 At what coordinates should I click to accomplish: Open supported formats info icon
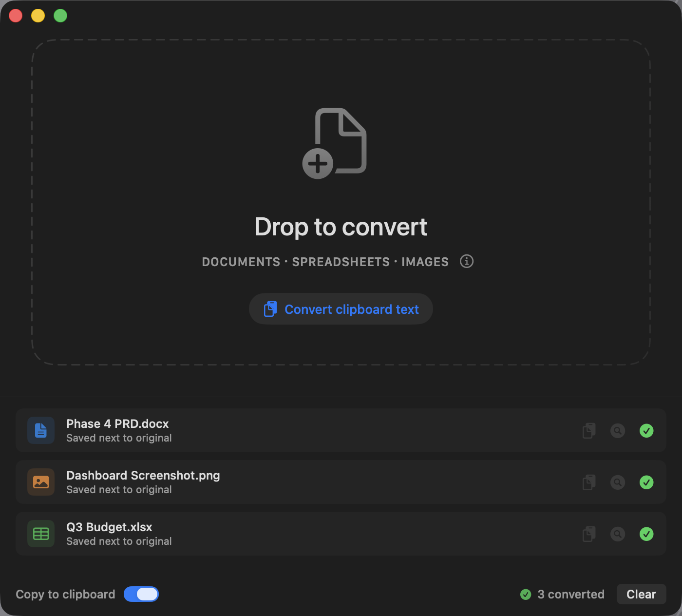pos(467,261)
